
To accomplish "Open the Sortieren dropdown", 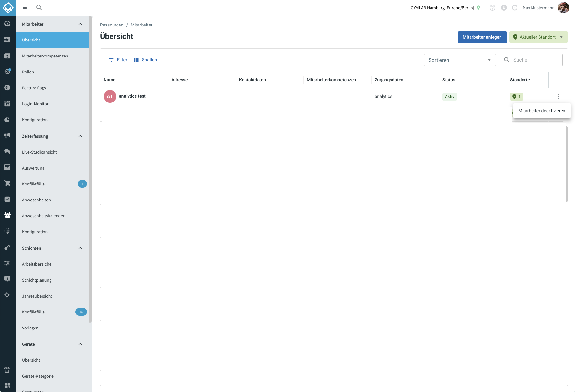I will tap(460, 60).
